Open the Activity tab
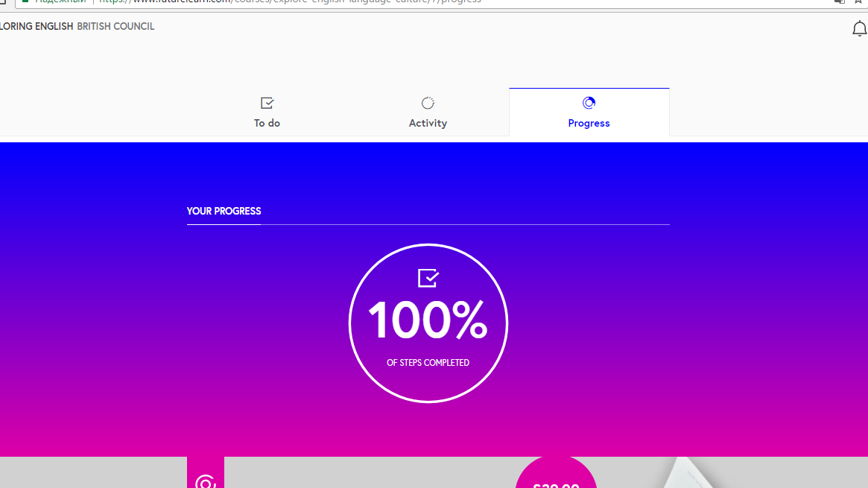 tap(428, 113)
